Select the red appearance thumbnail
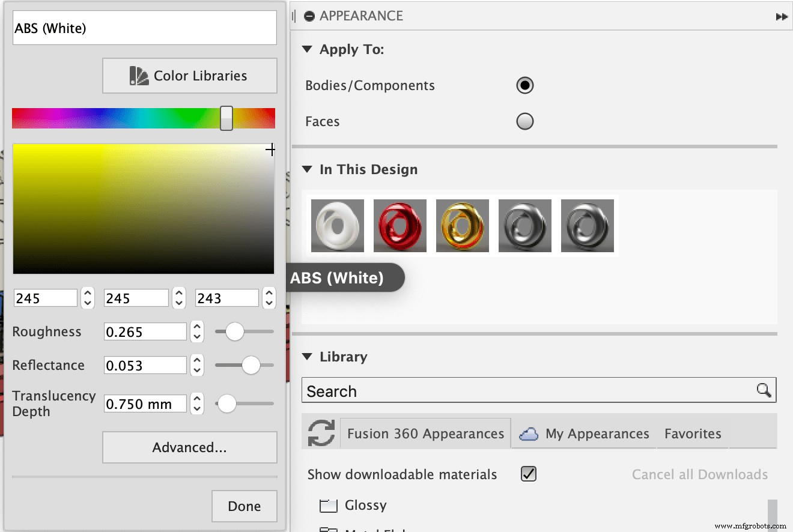This screenshot has height=532, width=793. (400, 226)
